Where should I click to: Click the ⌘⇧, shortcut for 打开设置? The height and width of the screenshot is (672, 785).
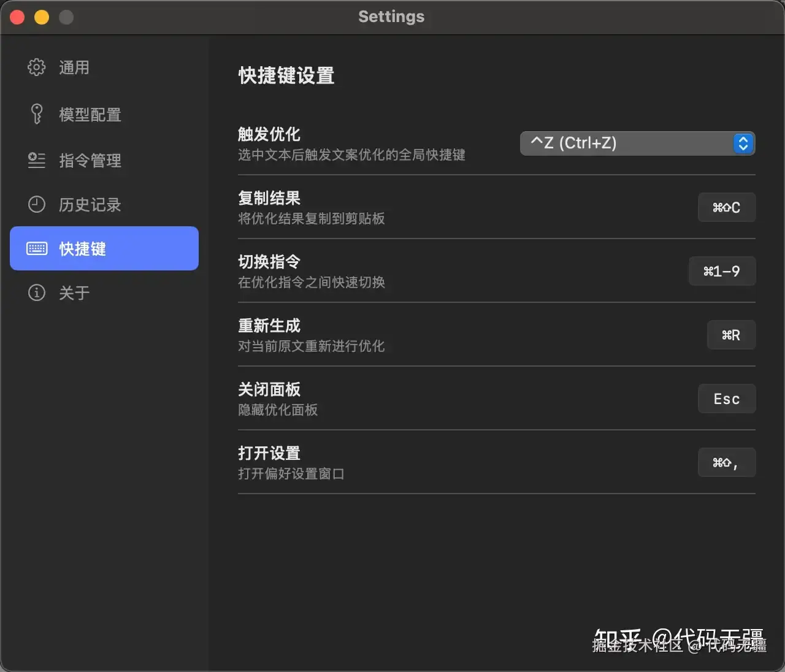tap(727, 462)
